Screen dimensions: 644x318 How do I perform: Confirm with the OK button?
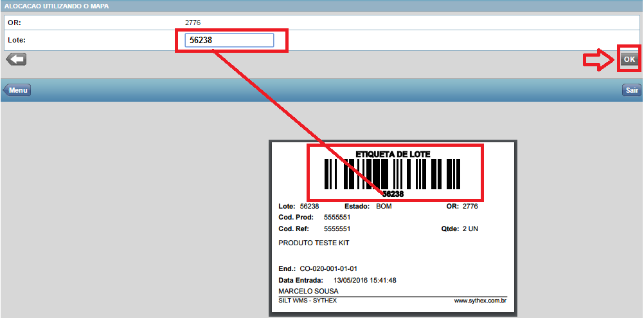pyautogui.click(x=629, y=59)
